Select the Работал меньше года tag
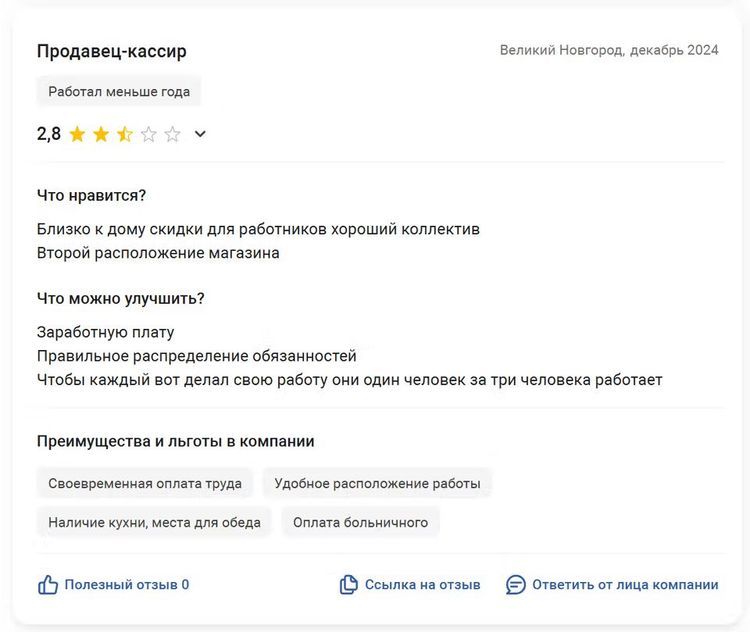 pos(119,91)
